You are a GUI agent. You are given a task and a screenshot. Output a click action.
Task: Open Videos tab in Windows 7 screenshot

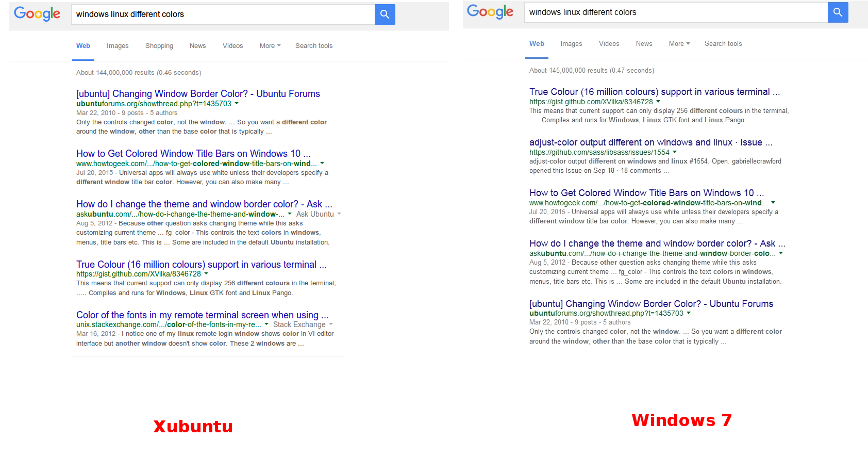[609, 44]
